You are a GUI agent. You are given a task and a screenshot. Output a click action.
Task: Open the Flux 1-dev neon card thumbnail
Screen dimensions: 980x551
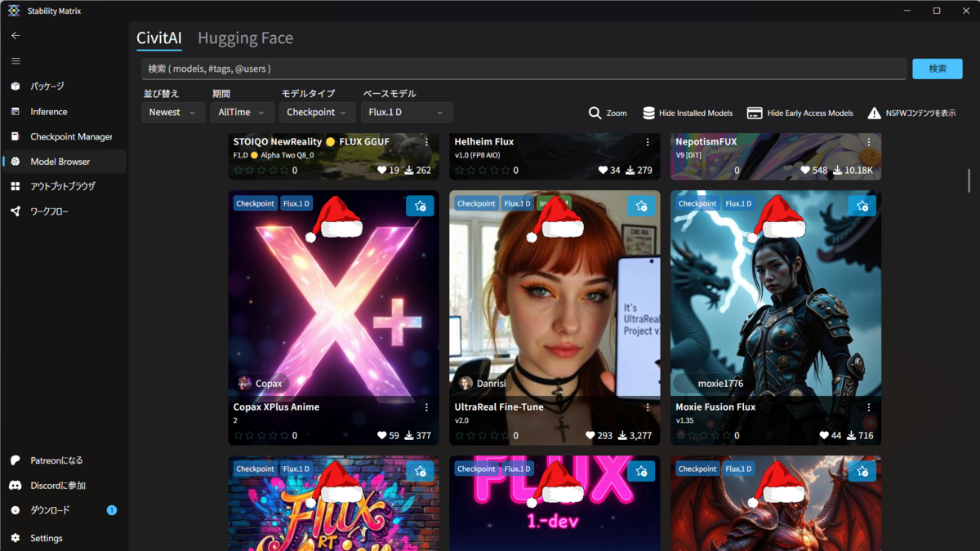pyautogui.click(x=555, y=504)
